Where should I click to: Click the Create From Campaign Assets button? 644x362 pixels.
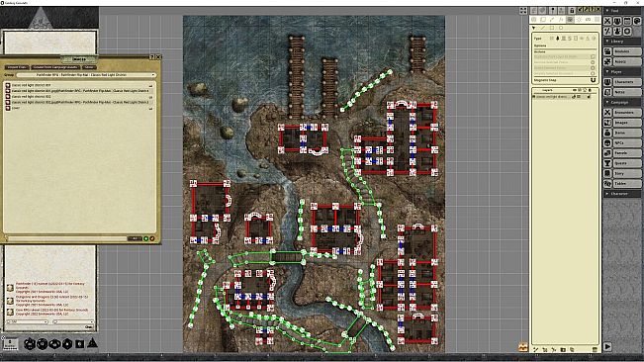[x=55, y=67]
